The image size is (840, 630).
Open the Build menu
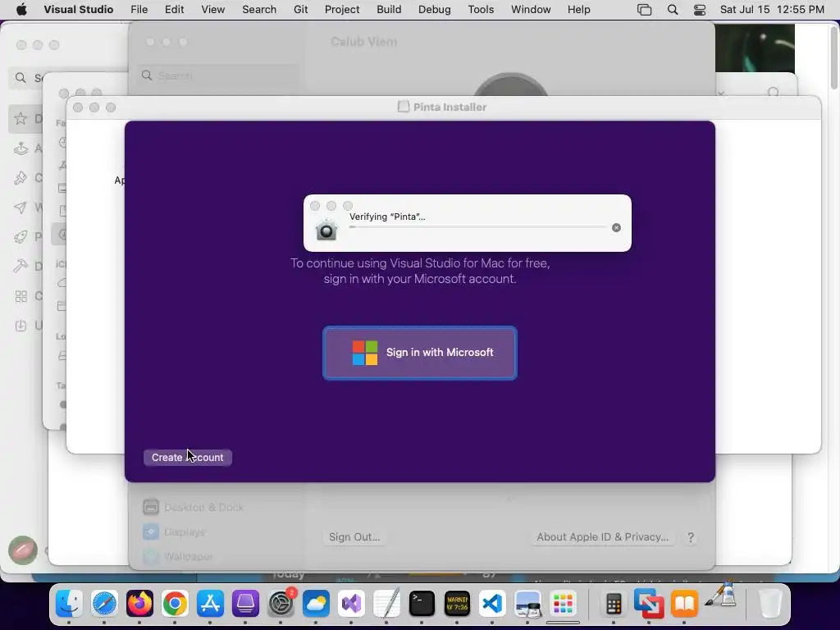coord(389,10)
